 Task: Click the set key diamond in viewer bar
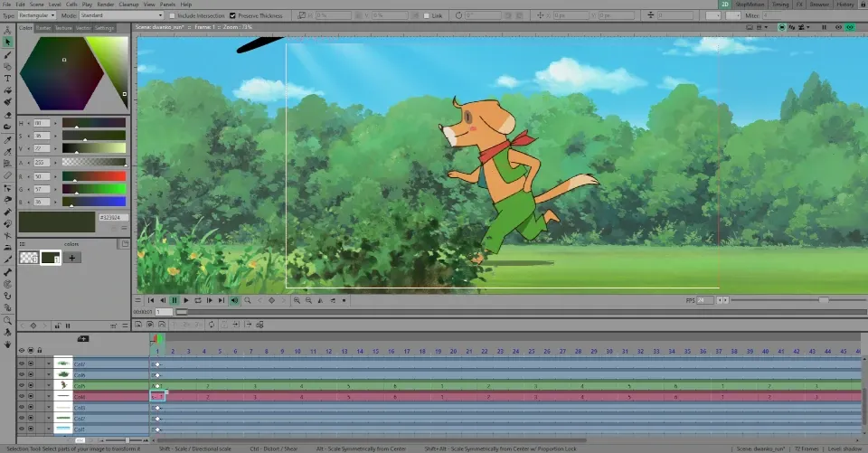pyautogui.click(x=272, y=300)
